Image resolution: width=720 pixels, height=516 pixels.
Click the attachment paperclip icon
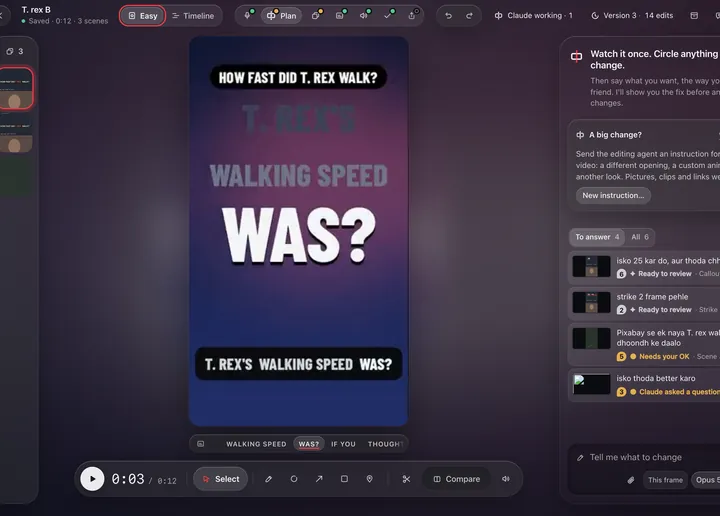631,480
